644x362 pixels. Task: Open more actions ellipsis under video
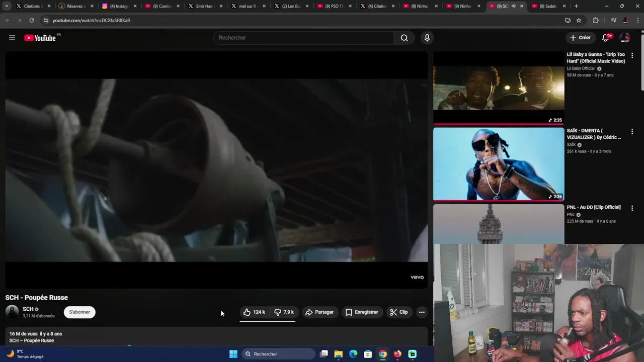click(x=422, y=312)
